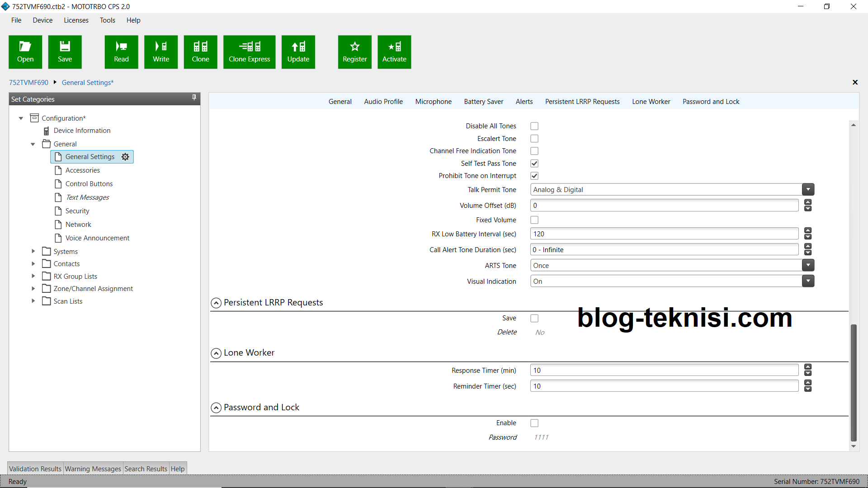Click the 752TVMF690 breadcrumb link
This screenshot has height=488, width=868.
pyautogui.click(x=28, y=83)
